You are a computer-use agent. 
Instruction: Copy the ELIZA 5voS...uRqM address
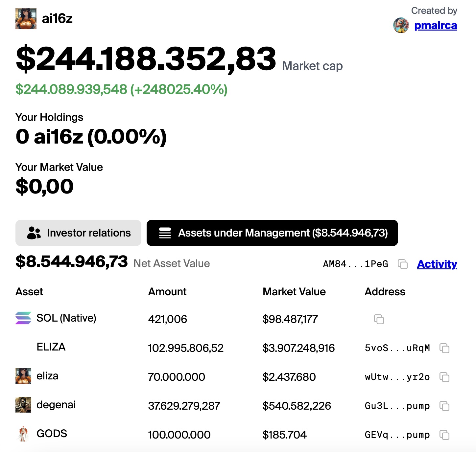pos(444,348)
